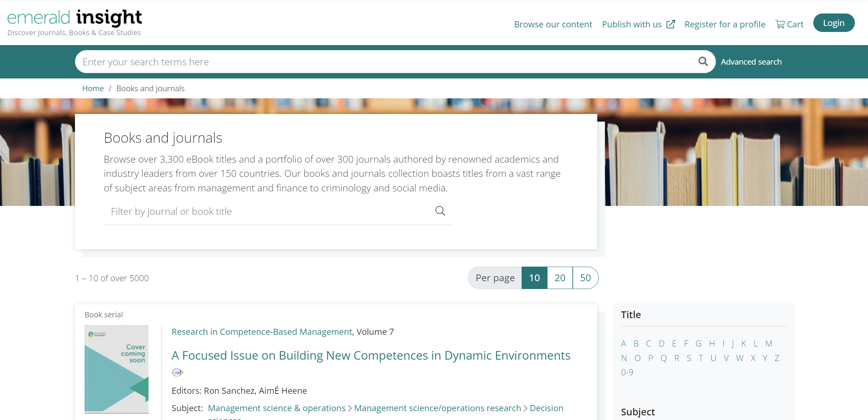Open A Focused Issue on Building New Competences title

point(371,355)
